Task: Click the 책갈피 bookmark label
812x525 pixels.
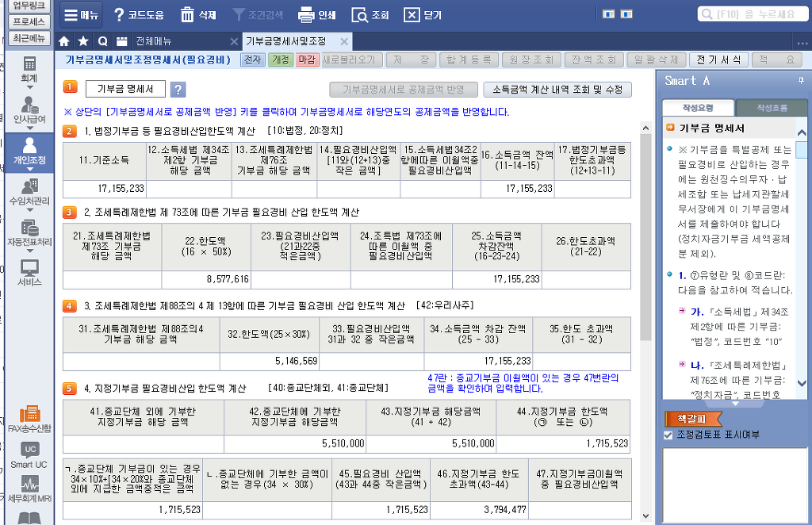Action: pyautogui.click(x=692, y=419)
